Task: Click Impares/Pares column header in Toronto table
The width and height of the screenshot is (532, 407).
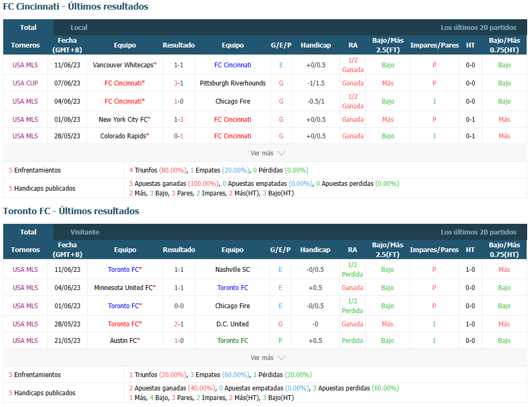Action: coord(434,250)
